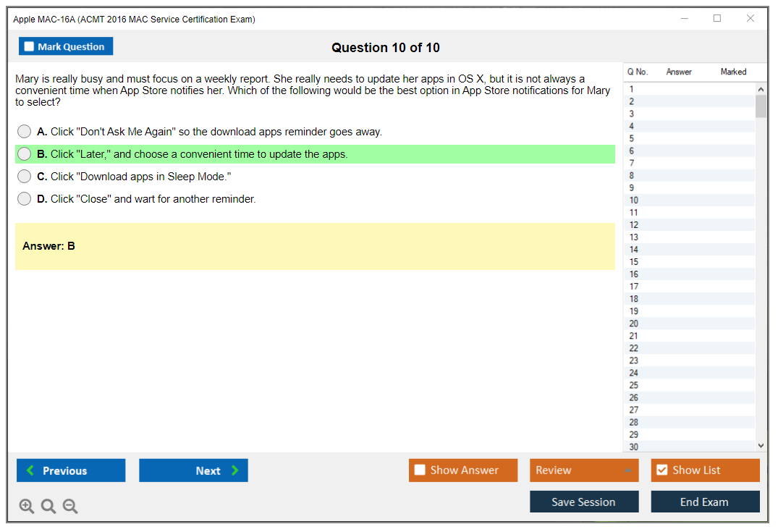
Task: Uncheck the Show List checkbox
Action: tap(661, 470)
